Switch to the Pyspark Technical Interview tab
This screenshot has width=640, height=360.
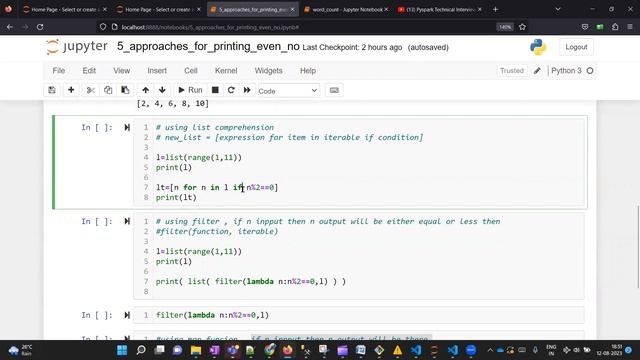[x=439, y=9]
